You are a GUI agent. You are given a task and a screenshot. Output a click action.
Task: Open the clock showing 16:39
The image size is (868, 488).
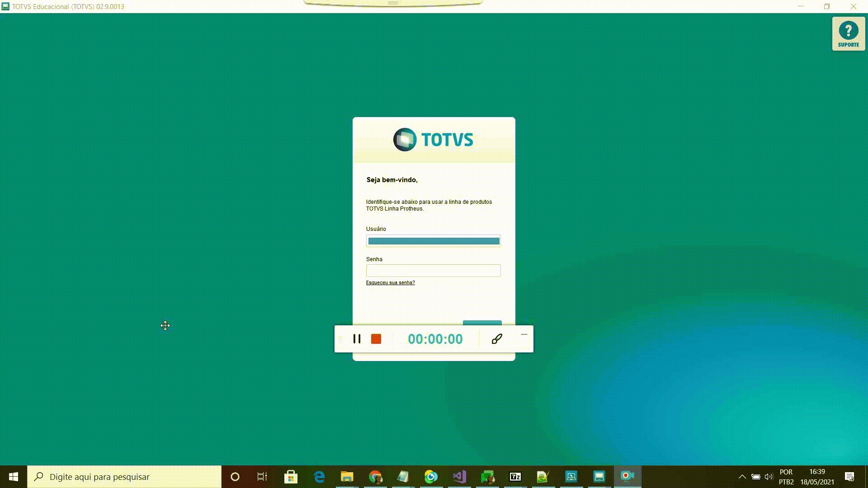pos(817,477)
